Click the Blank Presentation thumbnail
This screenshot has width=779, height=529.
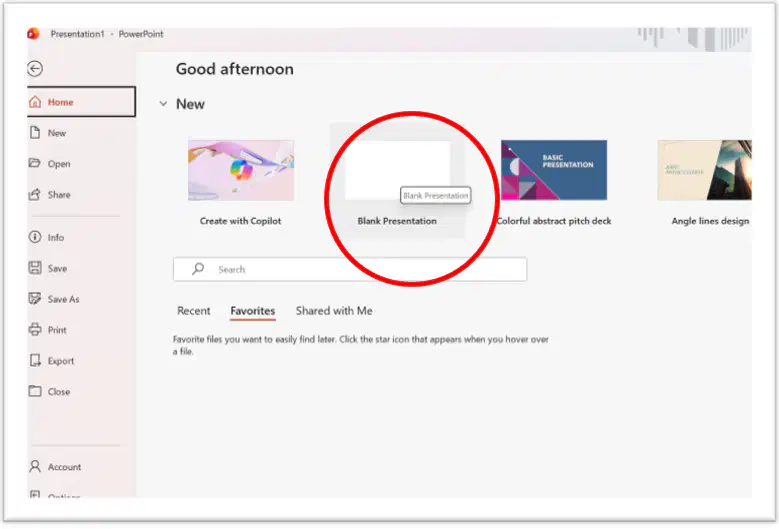coord(397,170)
